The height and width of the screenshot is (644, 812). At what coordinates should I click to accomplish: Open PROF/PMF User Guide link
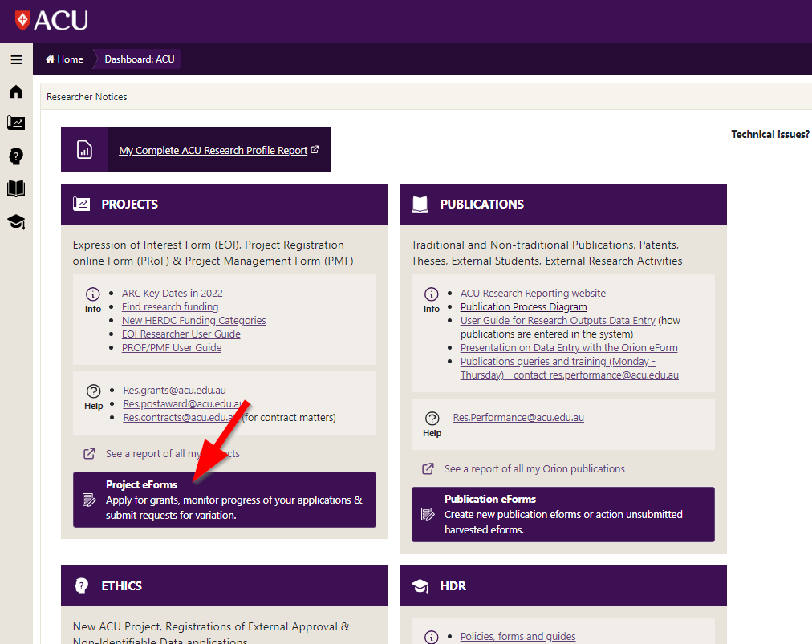pos(171,348)
